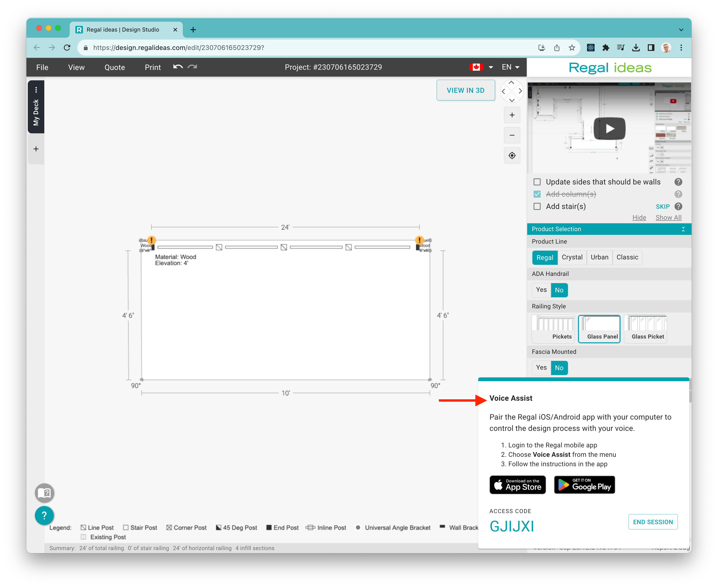Uncheck Add column(s) checkbox
This screenshot has height=588, width=718.
click(x=537, y=194)
